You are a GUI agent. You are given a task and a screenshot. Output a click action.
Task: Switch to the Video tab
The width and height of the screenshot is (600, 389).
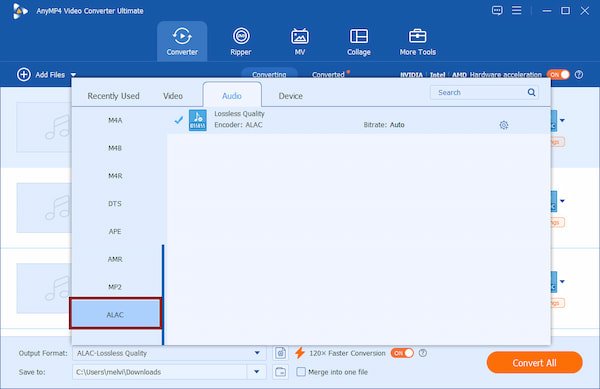tap(173, 96)
